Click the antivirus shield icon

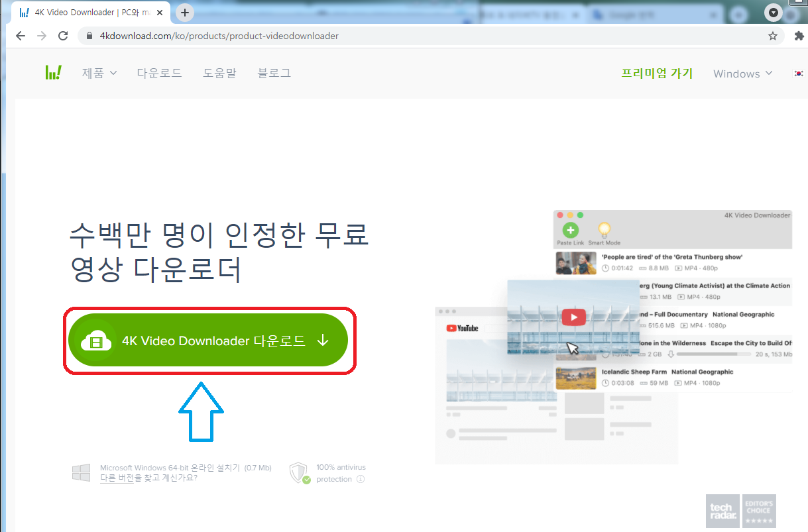pyautogui.click(x=300, y=473)
